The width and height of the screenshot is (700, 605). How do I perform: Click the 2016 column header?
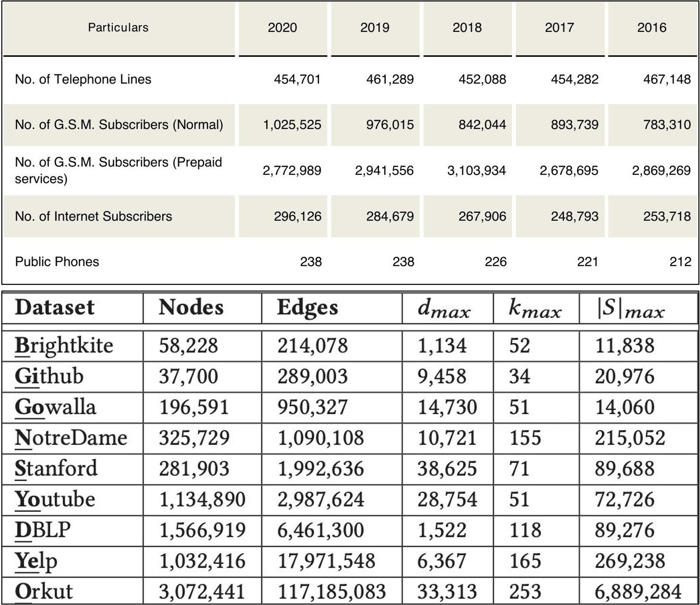click(x=651, y=27)
